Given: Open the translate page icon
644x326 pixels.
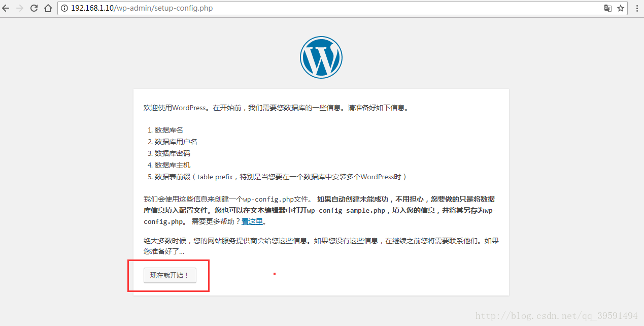Looking at the screenshot, I should pos(607,8).
